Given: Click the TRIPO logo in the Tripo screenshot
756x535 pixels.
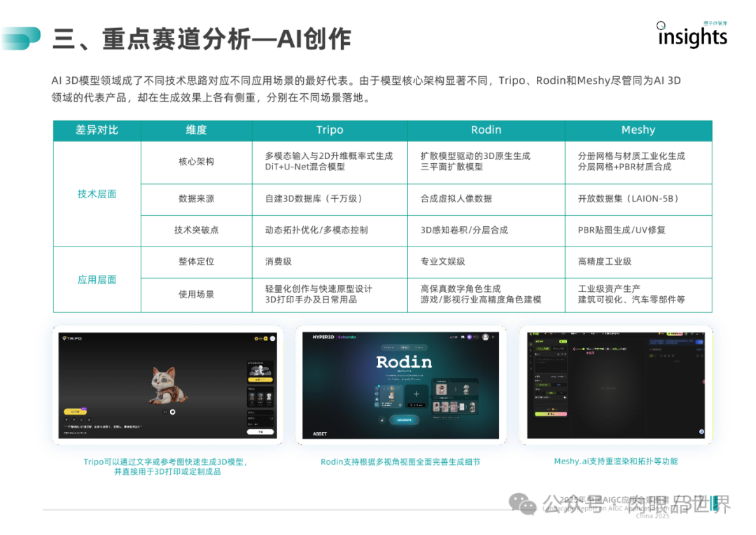Looking at the screenshot, I should tap(72, 339).
